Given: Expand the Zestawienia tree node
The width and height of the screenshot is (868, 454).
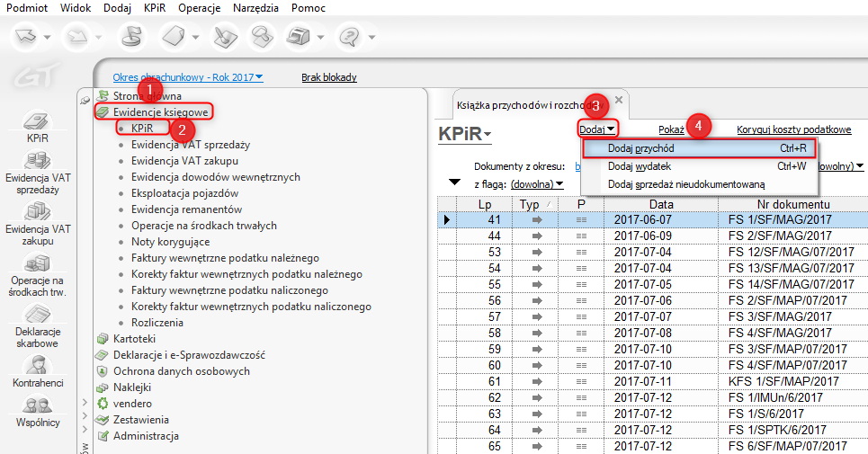Looking at the screenshot, I should (x=85, y=415).
